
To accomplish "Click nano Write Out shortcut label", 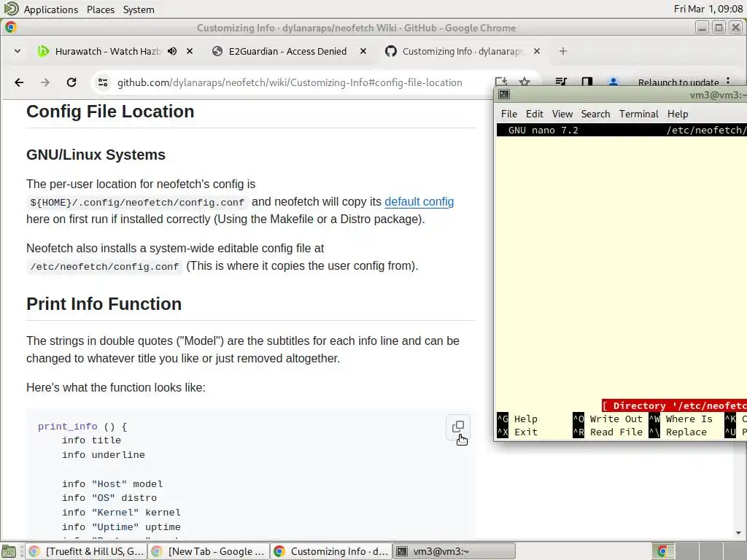I will (616, 419).
